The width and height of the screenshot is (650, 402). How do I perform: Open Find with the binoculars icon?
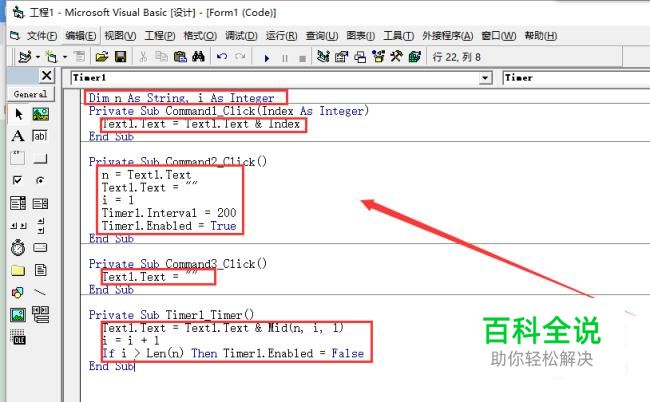198,56
